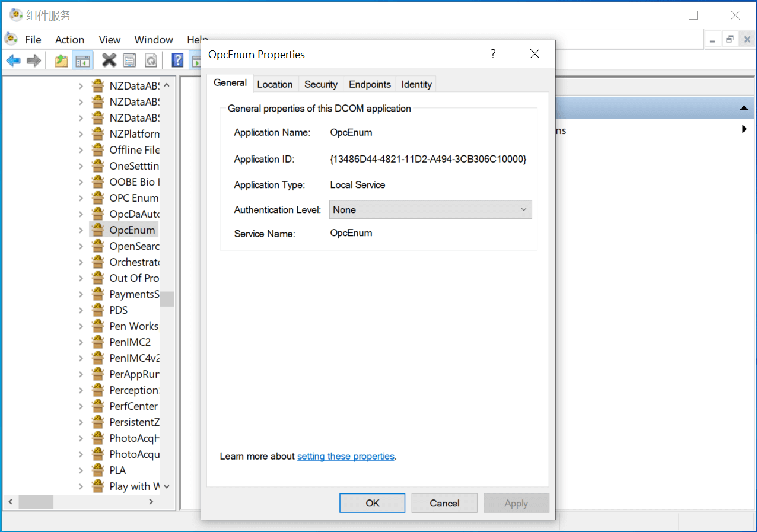Click the OpcEnum package icon in tree
Screen dimensions: 757x532
(x=98, y=230)
